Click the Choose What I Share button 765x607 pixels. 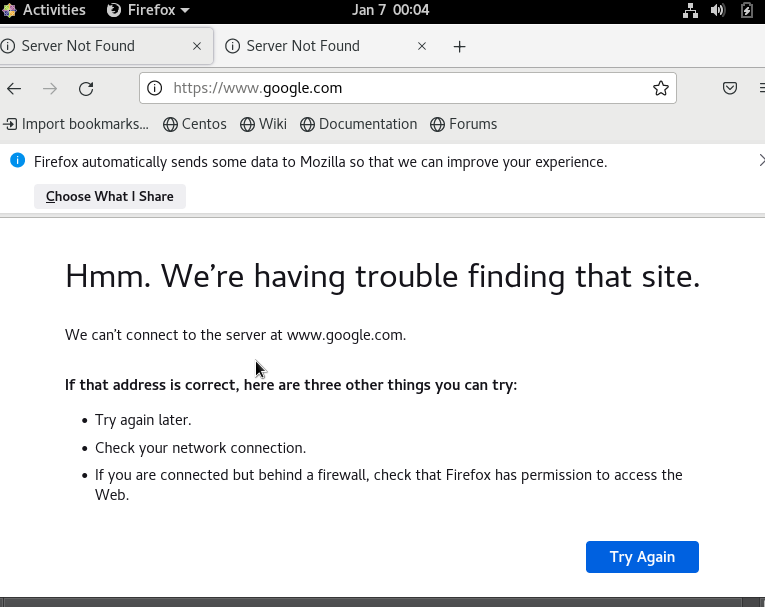coord(110,196)
